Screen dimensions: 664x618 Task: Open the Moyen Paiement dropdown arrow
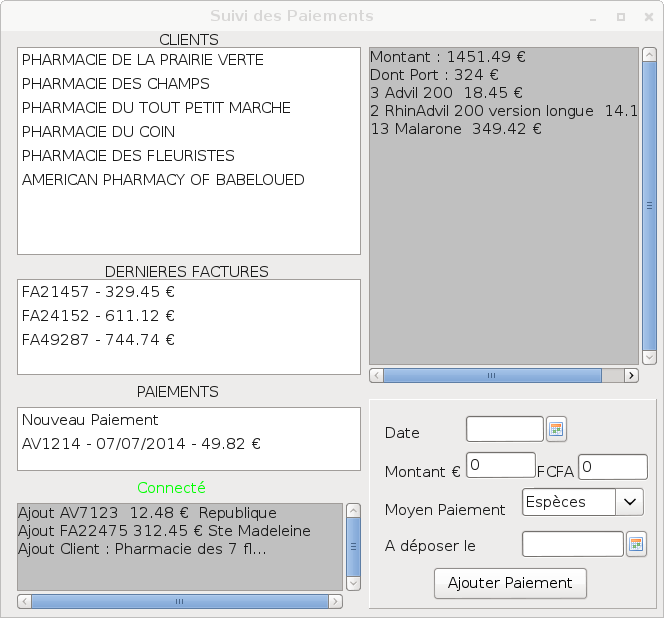630,502
